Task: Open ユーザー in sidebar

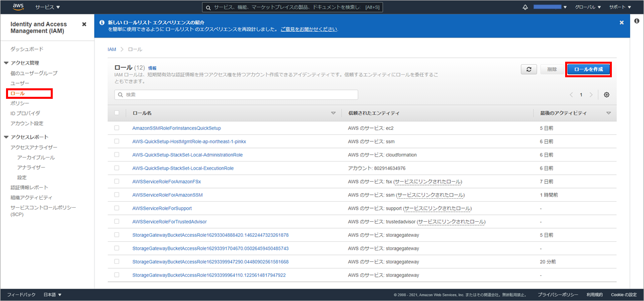Action: tap(20, 83)
